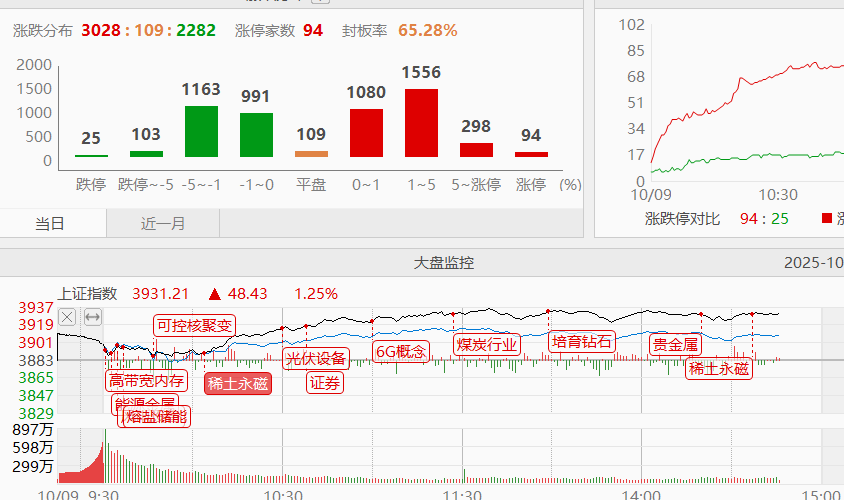The height and width of the screenshot is (500, 844).
Task: Click the highlighted 稀土永磁 tag
Action: click(x=237, y=383)
